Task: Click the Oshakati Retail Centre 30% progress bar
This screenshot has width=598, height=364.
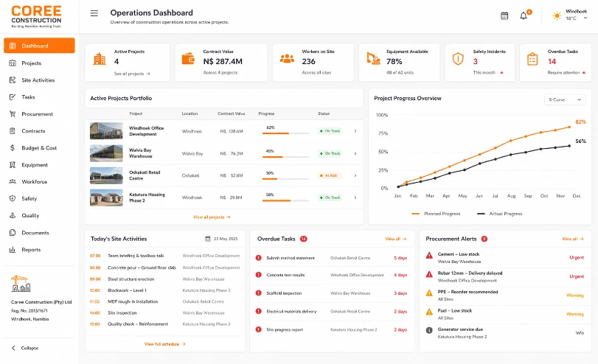Action: pos(285,179)
